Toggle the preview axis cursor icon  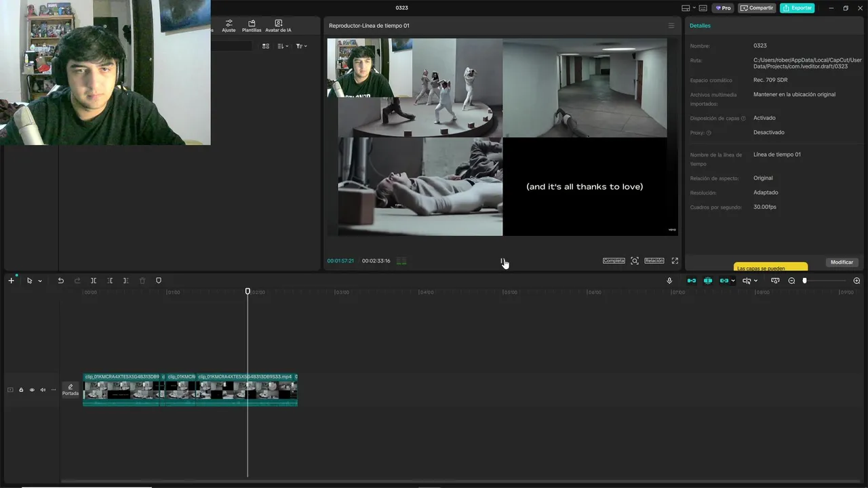coord(747,281)
